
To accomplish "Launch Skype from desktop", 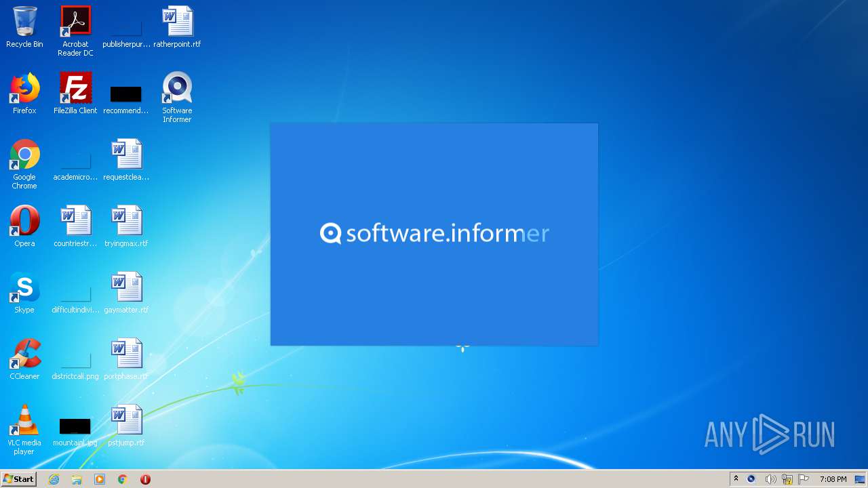I will (24, 293).
